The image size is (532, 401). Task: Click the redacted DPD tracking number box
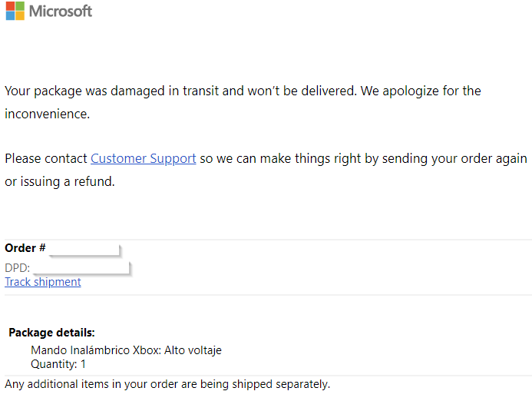pyautogui.click(x=82, y=267)
